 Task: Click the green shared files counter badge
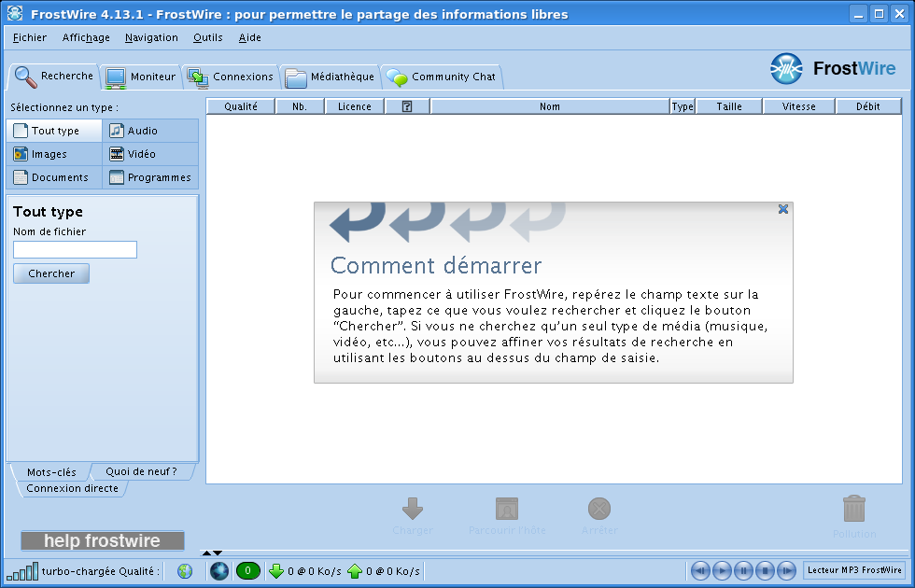click(x=248, y=571)
